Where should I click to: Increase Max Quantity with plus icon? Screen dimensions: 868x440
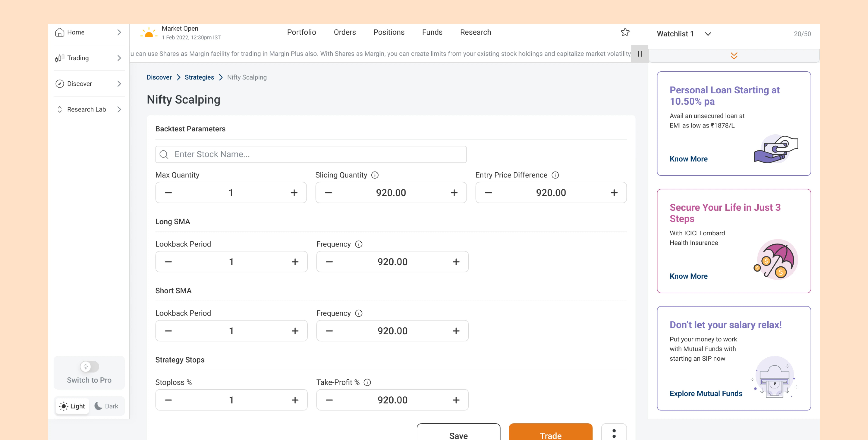click(294, 193)
